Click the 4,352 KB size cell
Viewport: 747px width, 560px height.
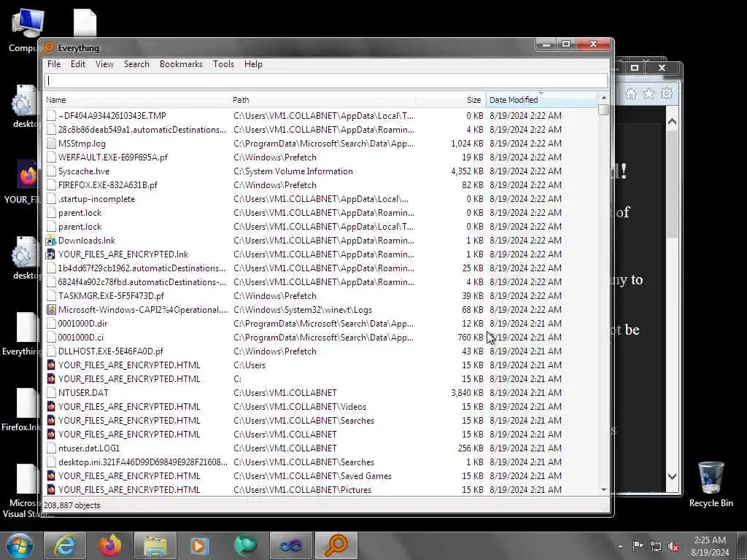pyautogui.click(x=467, y=171)
